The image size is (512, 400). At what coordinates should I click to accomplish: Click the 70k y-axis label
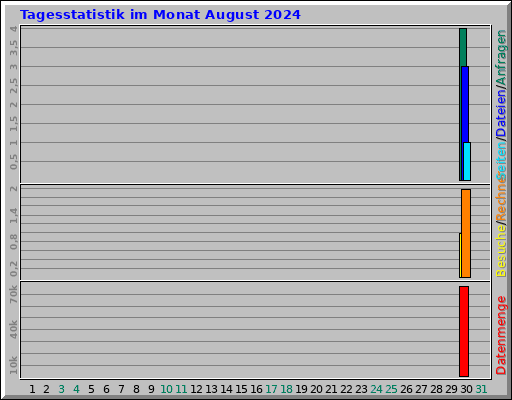tap(13, 294)
